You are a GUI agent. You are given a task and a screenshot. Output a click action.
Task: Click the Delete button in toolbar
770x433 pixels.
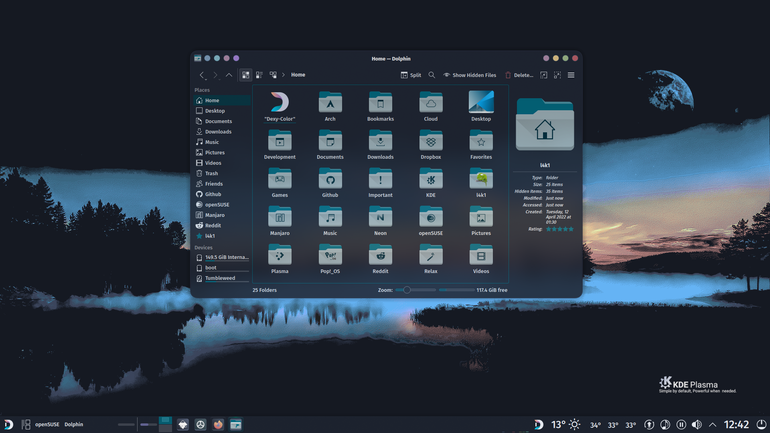pyautogui.click(x=519, y=75)
